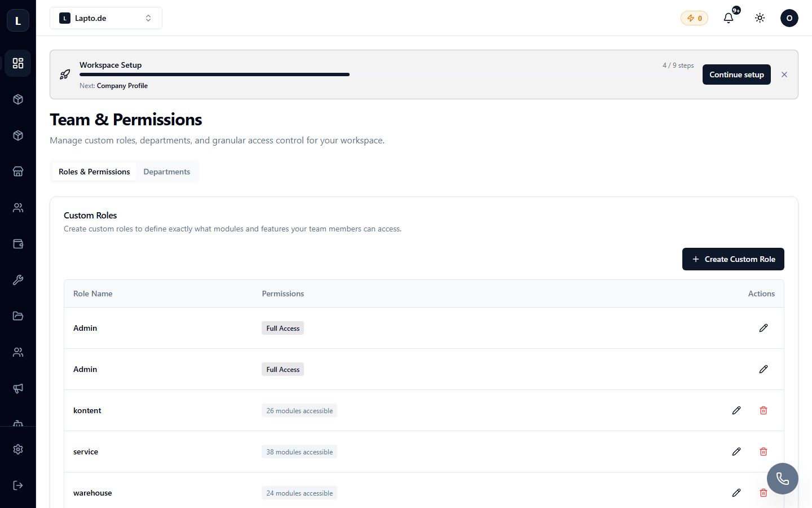
Task: Click the "26 modules accessible" badge
Action: coord(299,410)
